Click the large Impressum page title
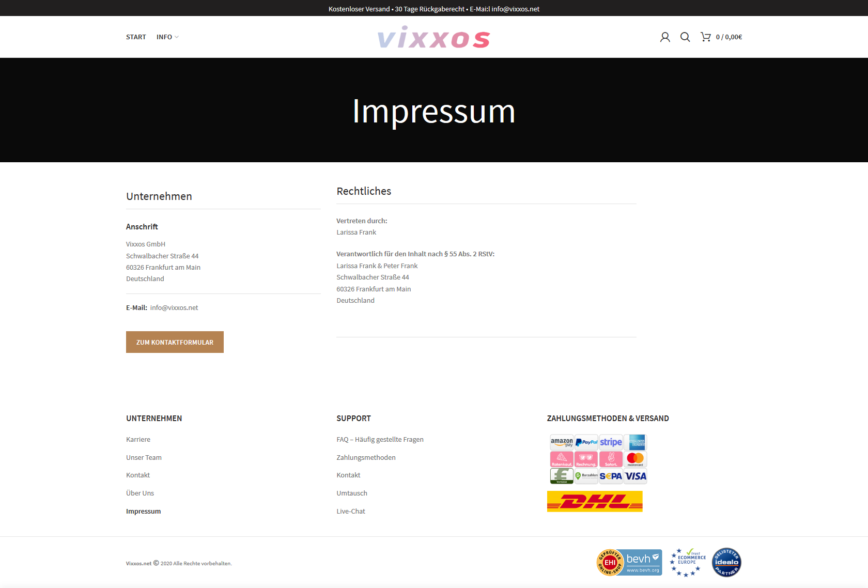868x588 pixels. pos(434,111)
